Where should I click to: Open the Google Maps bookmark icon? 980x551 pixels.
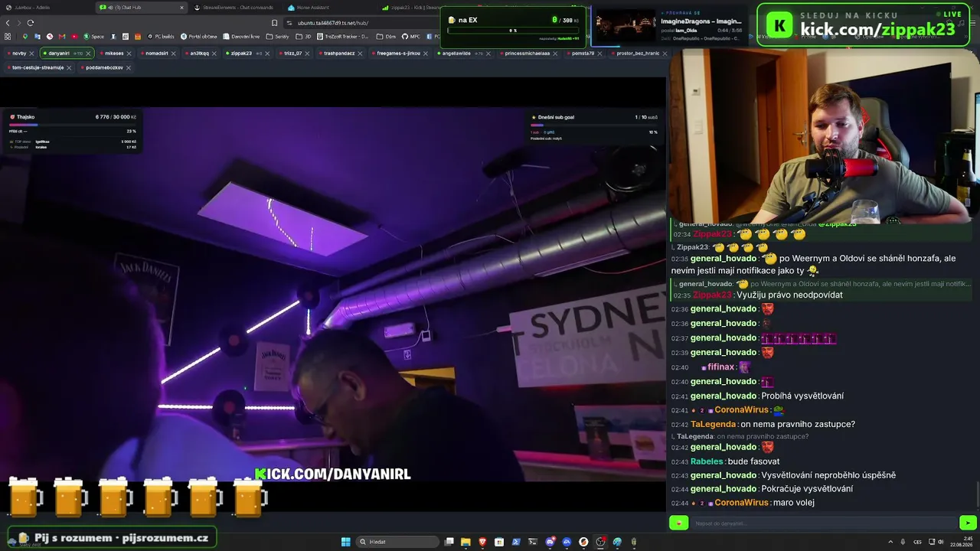click(x=25, y=36)
